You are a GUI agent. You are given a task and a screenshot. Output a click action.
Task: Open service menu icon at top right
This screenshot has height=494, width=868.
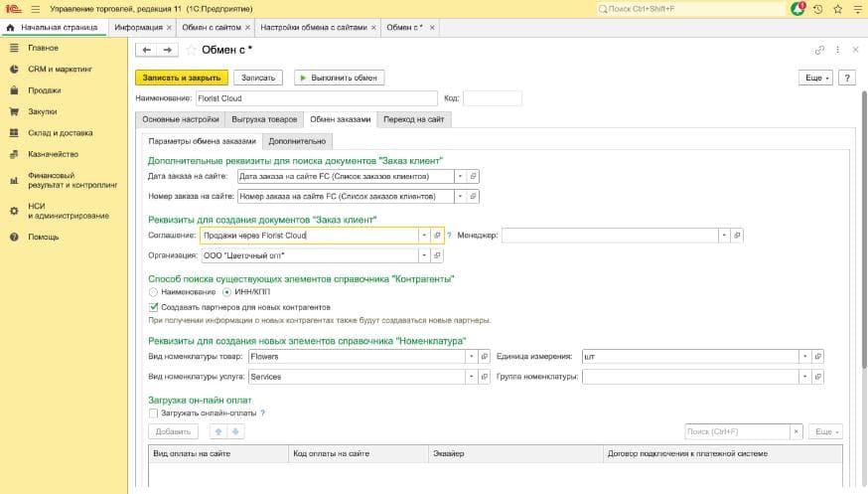pos(857,9)
